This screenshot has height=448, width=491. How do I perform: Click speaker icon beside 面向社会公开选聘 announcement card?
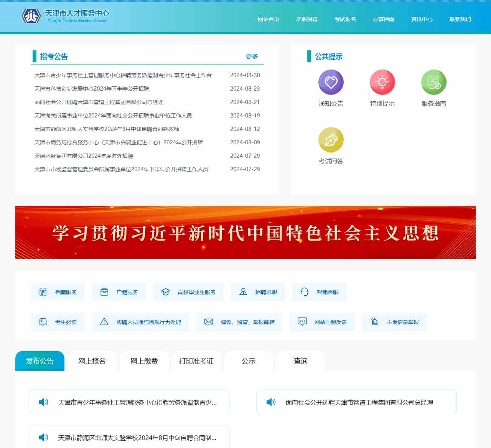click(x=271, y=402)
